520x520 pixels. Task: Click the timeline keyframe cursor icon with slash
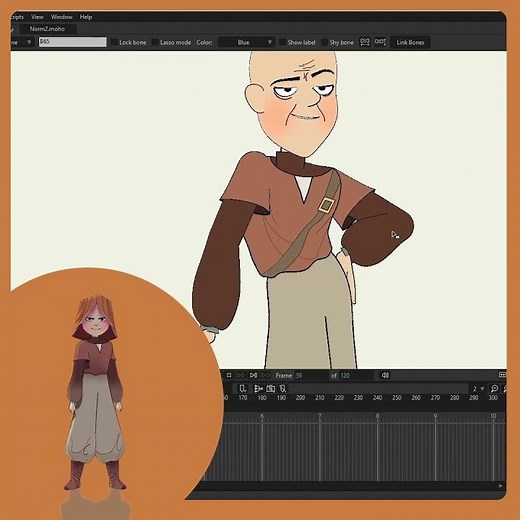pyautogui.click(x=283, y=389)
